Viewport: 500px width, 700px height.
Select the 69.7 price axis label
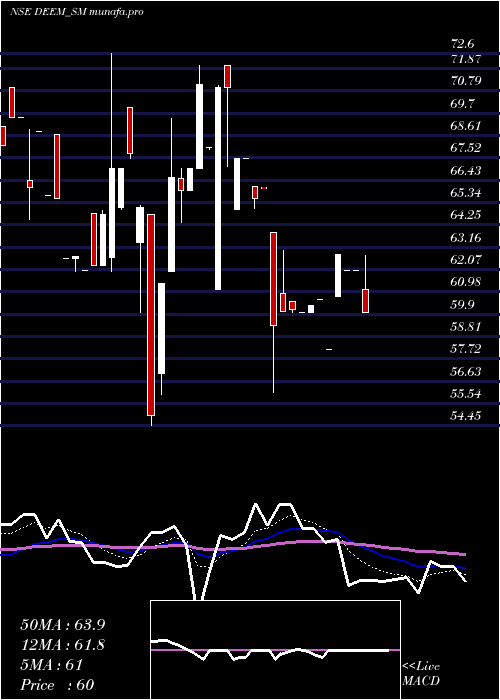462,103
